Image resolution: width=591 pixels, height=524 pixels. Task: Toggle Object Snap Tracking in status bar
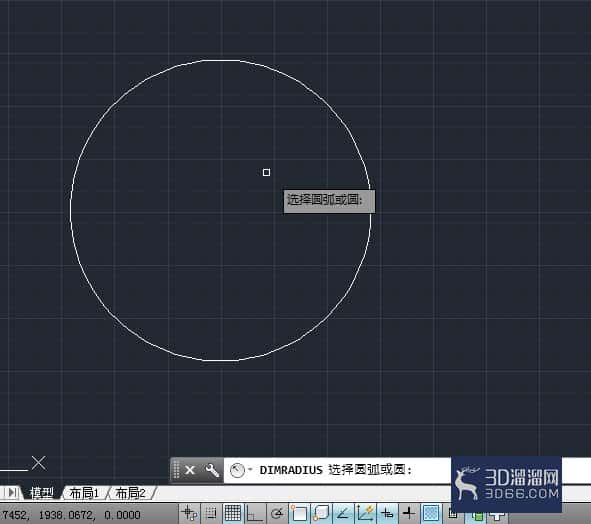(x=343, y=513)
